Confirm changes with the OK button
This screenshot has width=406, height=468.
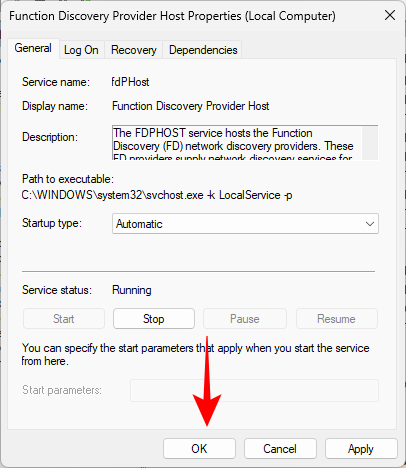pos(199,449)
